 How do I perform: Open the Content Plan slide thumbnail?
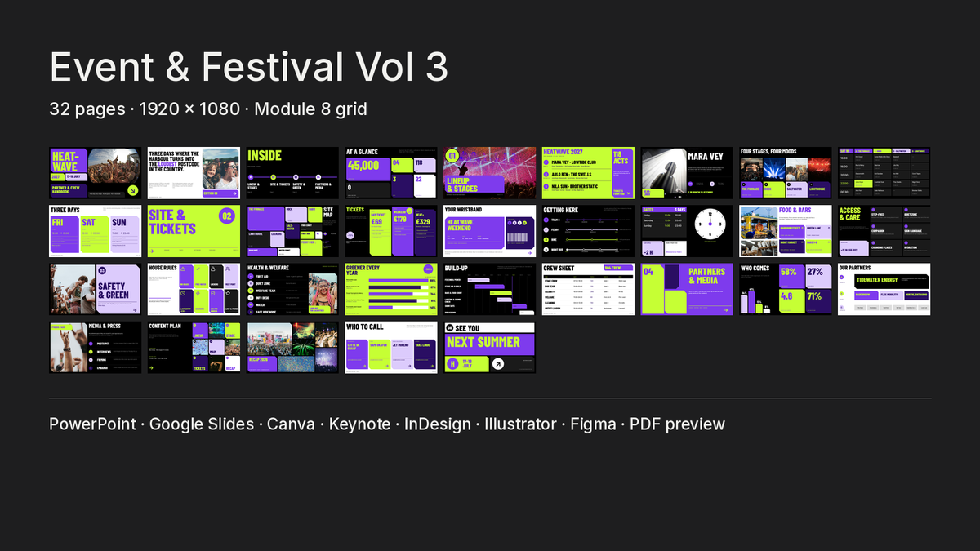pos(194,347)
